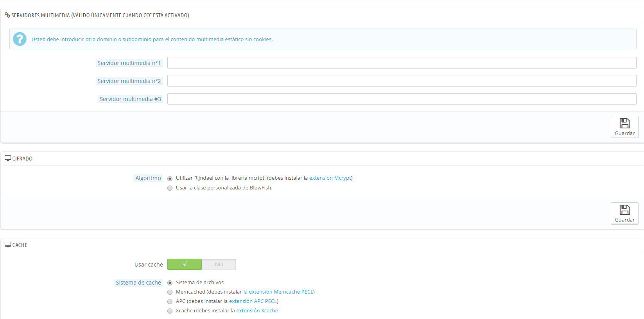Enable cache with the SÍ toggle
644x319 pixels.
[x=185, y=265]
